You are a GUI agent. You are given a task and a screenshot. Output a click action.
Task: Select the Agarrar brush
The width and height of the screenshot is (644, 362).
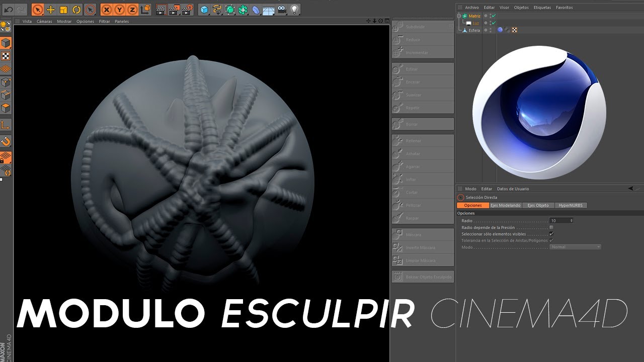click(x=423, y=166)
